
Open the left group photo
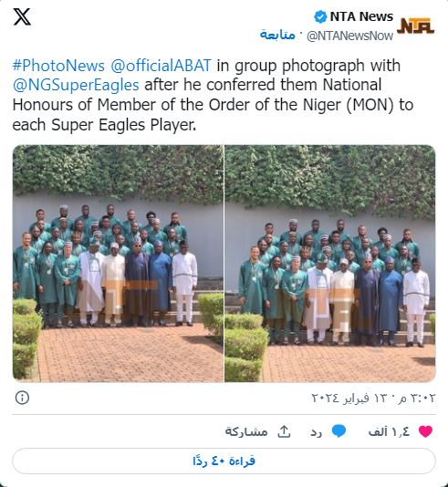tap(118, 264)
